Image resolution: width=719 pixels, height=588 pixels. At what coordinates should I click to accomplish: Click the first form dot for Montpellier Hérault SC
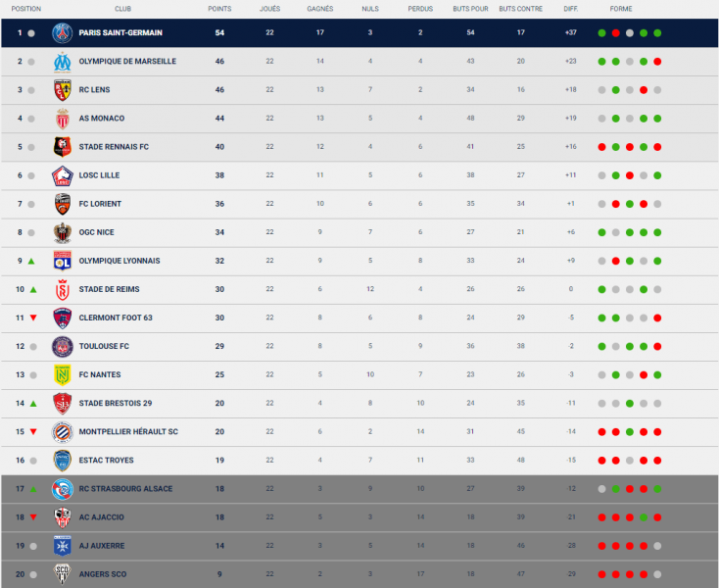(x=601, y=431)
